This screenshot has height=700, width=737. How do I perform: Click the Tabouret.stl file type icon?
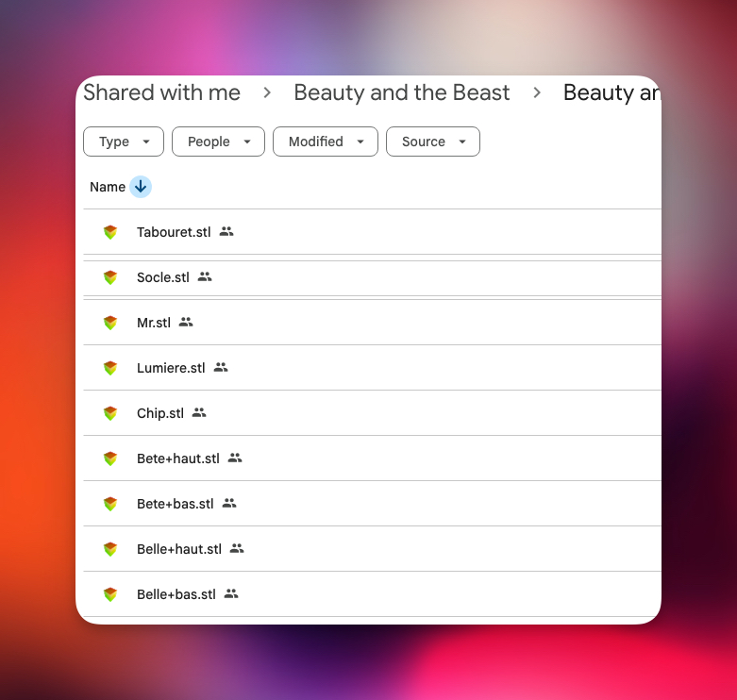110,232
